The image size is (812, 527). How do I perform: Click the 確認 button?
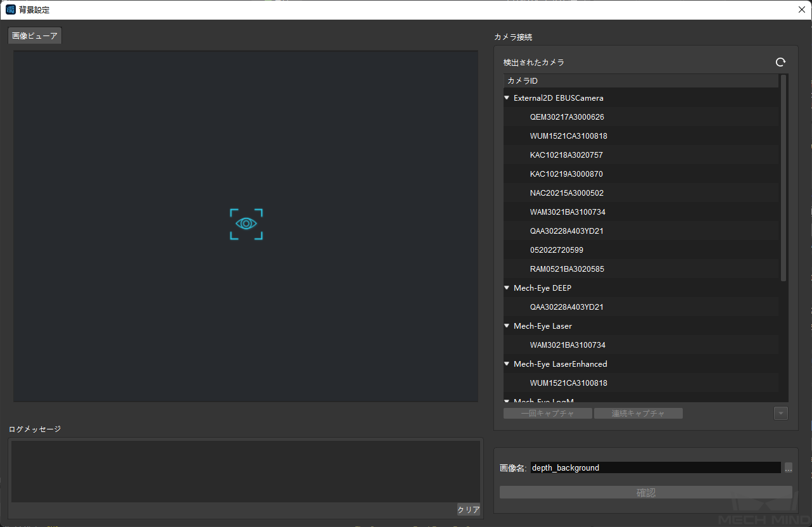tap(646, 492)
